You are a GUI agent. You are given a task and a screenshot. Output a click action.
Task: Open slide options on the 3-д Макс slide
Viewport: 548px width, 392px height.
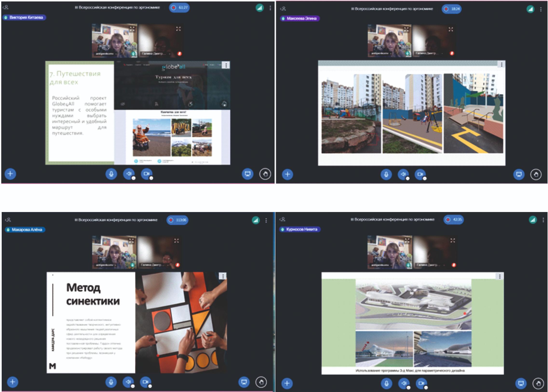click(500, 276)
